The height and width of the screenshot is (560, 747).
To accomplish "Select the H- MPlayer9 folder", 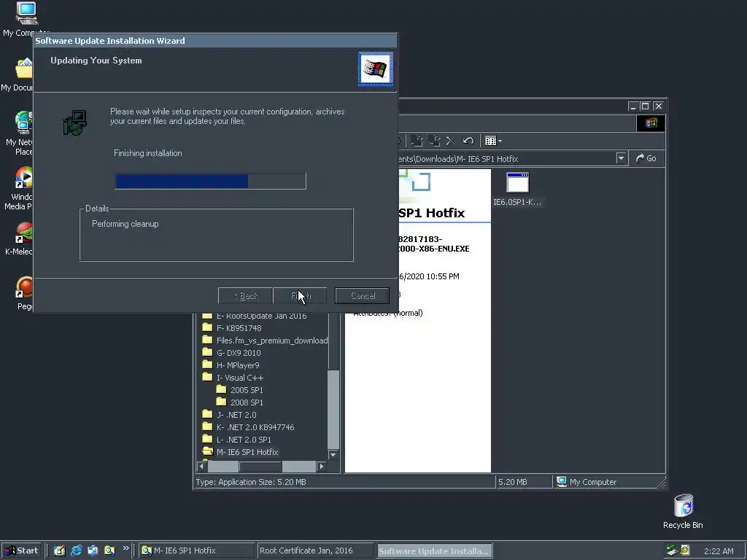I will tap(238, 365).
